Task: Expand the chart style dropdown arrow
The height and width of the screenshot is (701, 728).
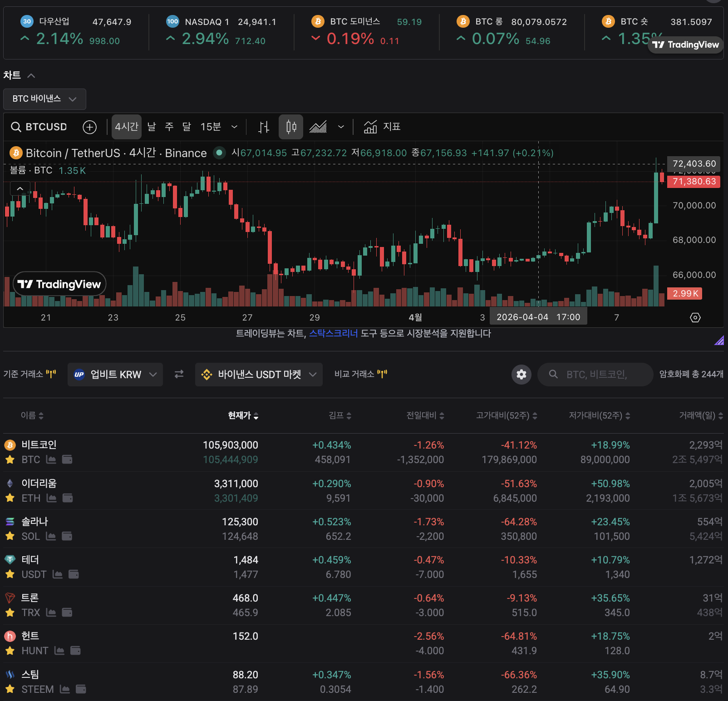Action: click(341, 127)
